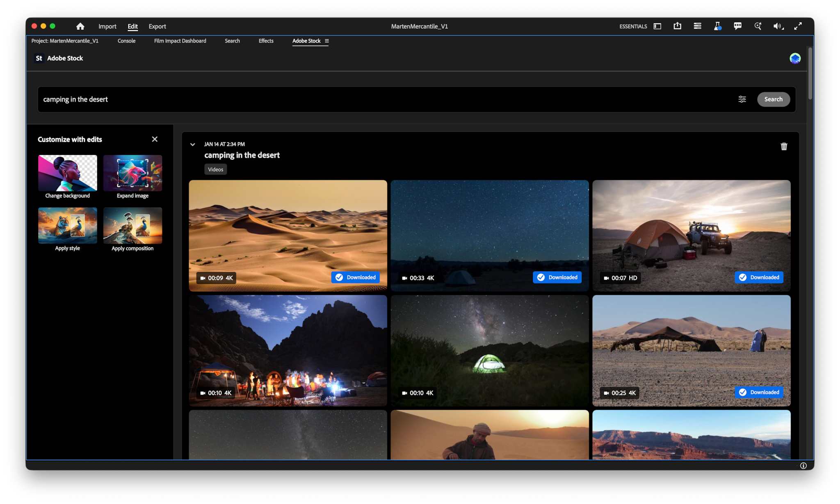840x504 pixels.
Task: Click the Home icon in the top bar
Action: pyautogui.click(x=80, y=26)
